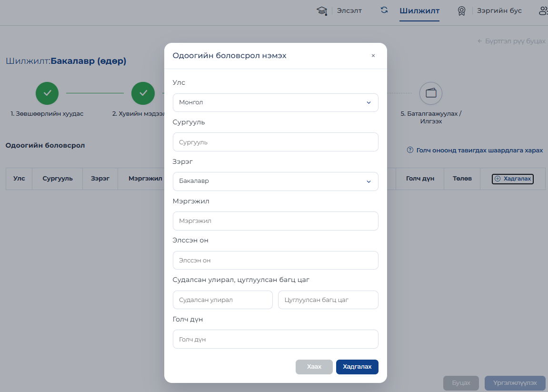Open the Улс country dropdown showing Монгол
The width and height of the screenshot is (548, 392).
(x=275, y=102)
